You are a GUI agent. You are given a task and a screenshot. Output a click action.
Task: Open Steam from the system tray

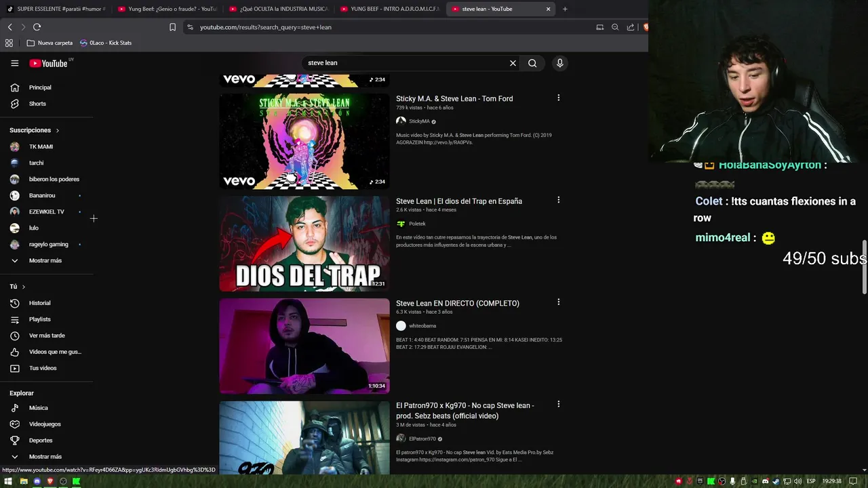tap(776, 481)
